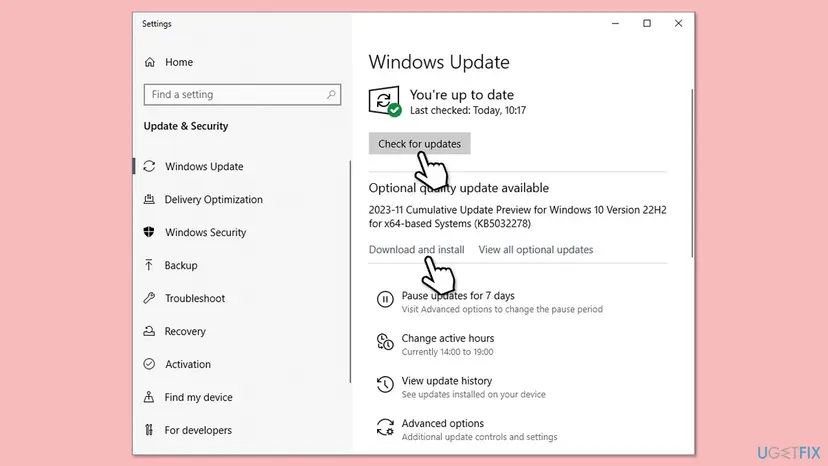Open the Windows Update sidebar section

(x=204, y=166)
